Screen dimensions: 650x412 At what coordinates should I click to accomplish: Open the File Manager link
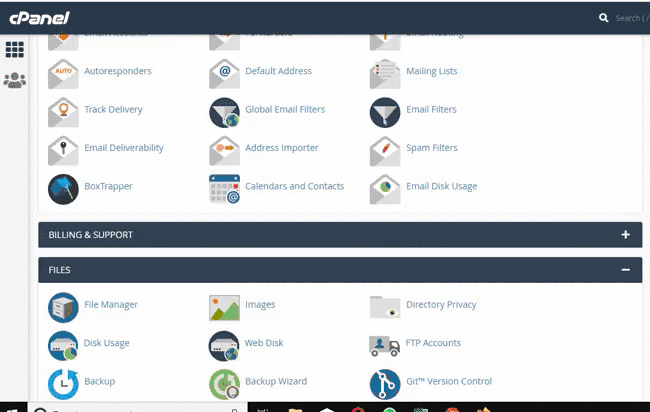(111, 305)
